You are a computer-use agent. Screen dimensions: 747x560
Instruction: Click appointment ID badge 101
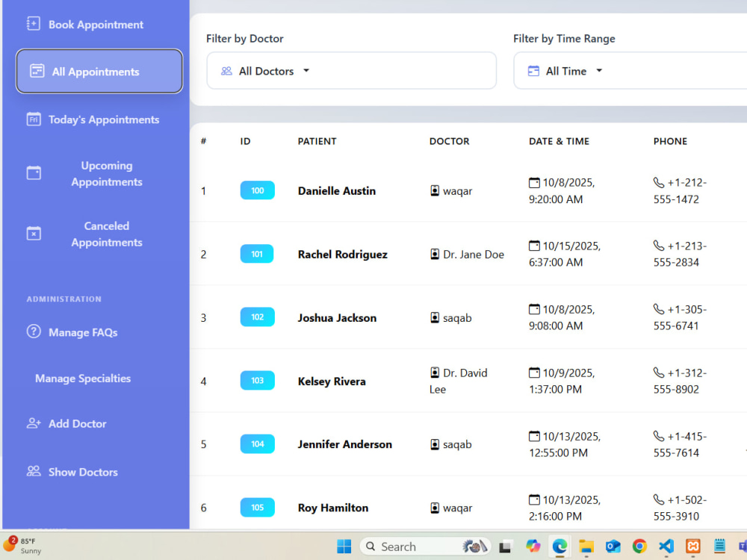tap(257, 254)
